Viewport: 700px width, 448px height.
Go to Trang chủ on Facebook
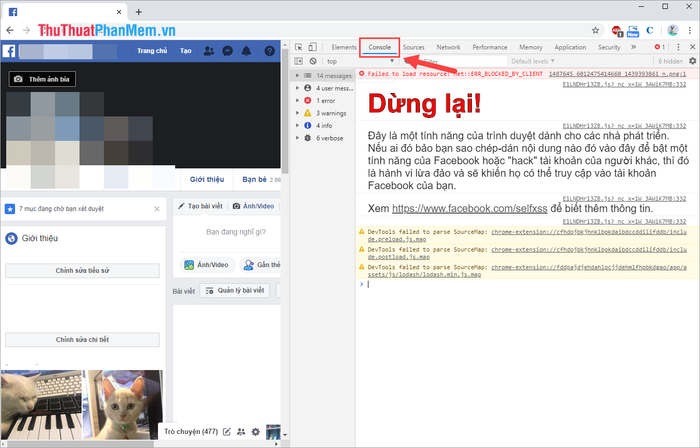point(152,51)
